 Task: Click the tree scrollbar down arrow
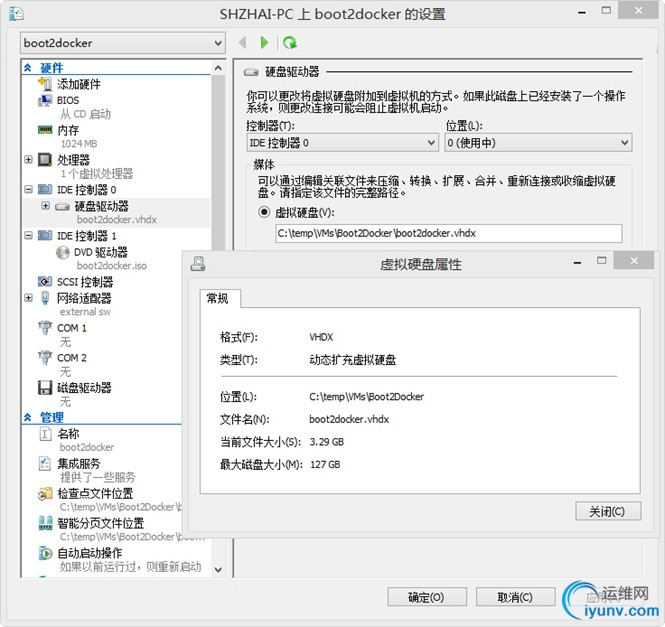coord(218,570)
